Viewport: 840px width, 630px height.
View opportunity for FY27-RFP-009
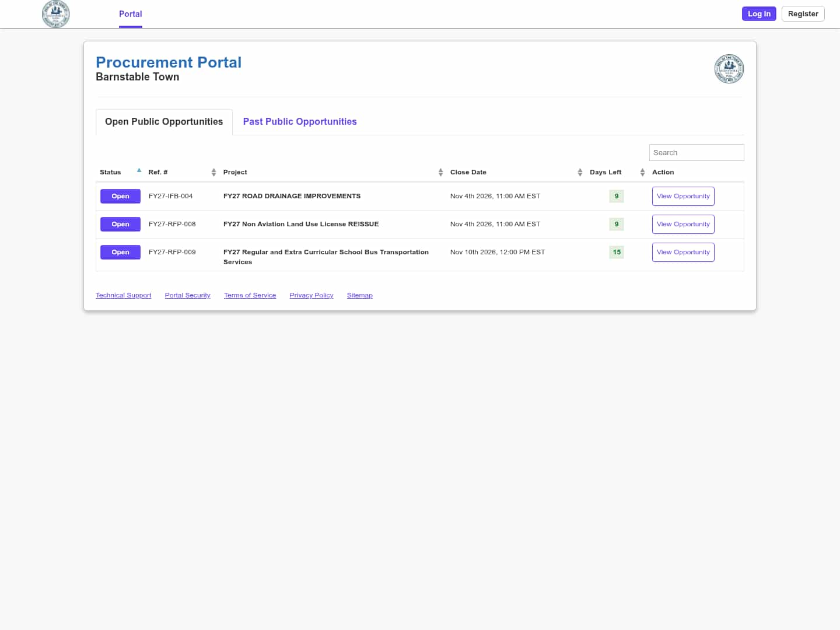[x=683, y=253]
